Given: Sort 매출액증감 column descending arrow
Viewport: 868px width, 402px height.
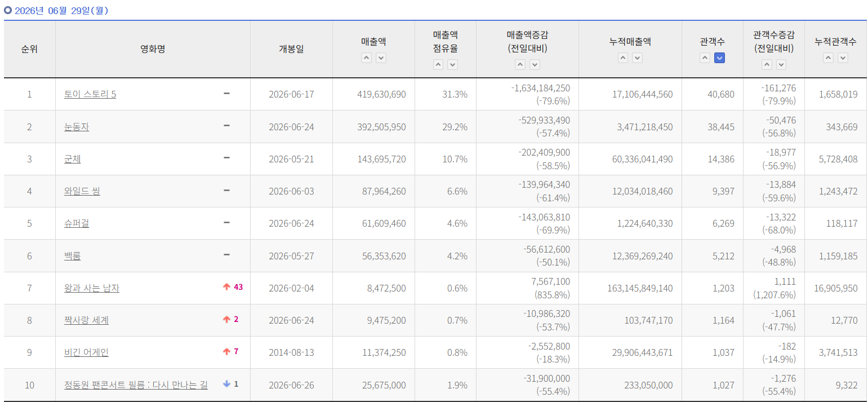Looking at the screenshot, I should click(535, 64).
